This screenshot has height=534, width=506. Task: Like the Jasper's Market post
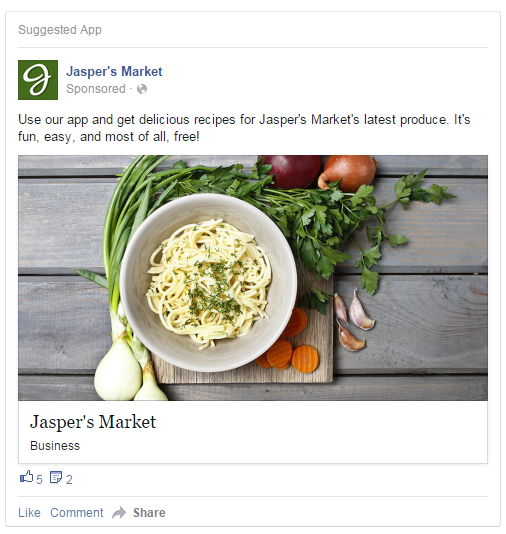click(29, 513)
